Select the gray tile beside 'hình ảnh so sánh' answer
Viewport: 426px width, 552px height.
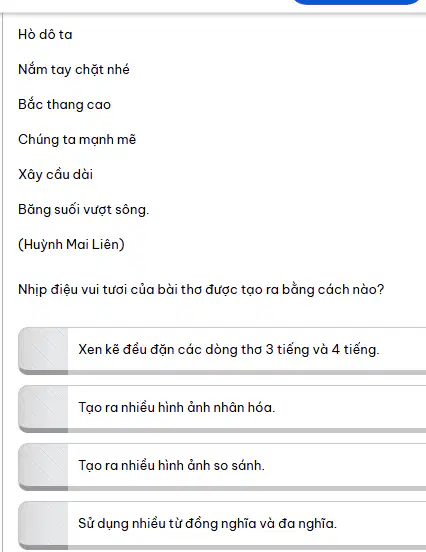pos(43,466)
